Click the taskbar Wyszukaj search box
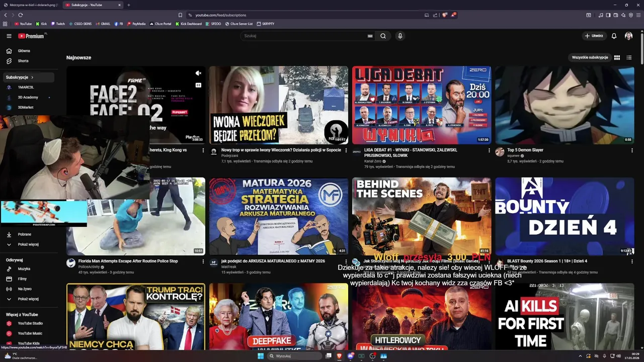This screenshot has width=644, height=362. coord(294,356)
